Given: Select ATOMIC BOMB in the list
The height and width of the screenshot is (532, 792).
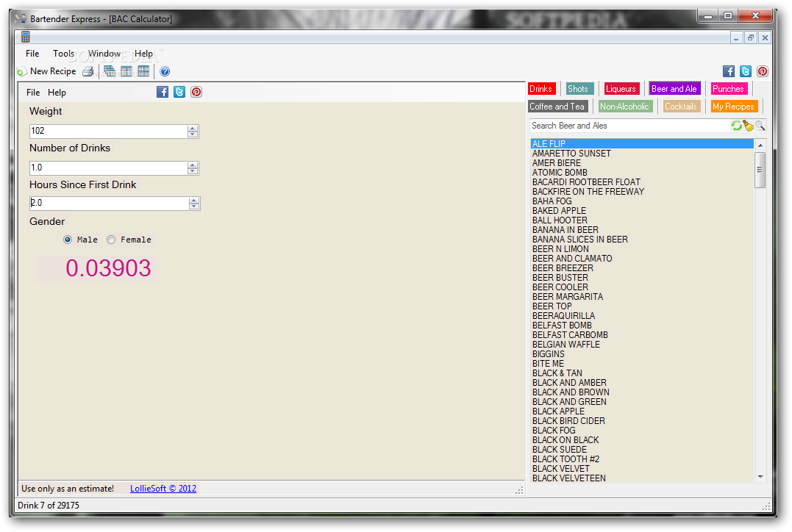Looking at the screenshot, I should [642, 173].
